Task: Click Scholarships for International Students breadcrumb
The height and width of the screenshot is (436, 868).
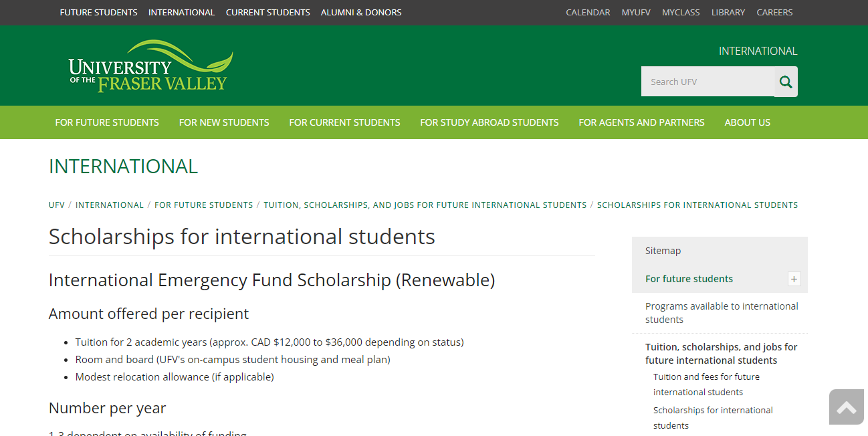Action: pos(697,205)
